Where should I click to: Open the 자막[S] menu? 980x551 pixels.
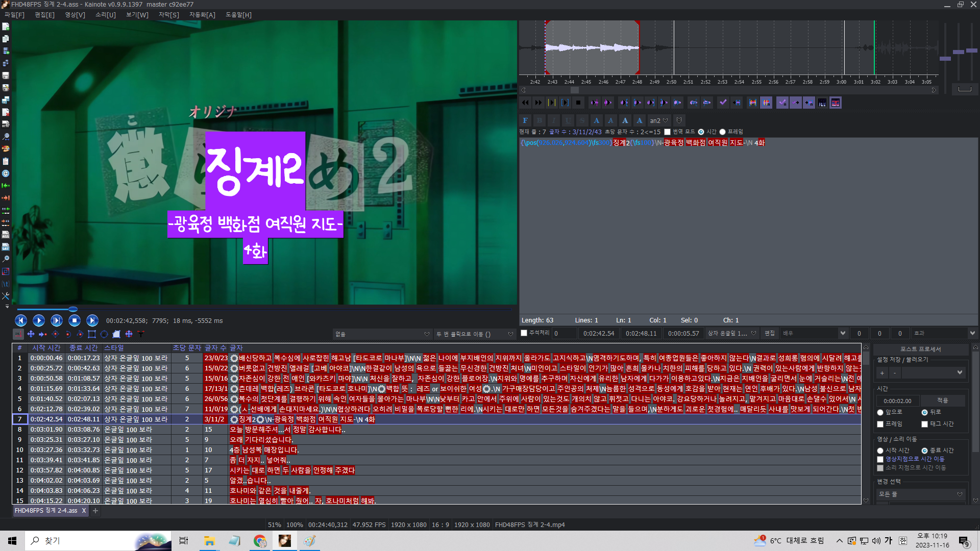(x=169, y=15)
